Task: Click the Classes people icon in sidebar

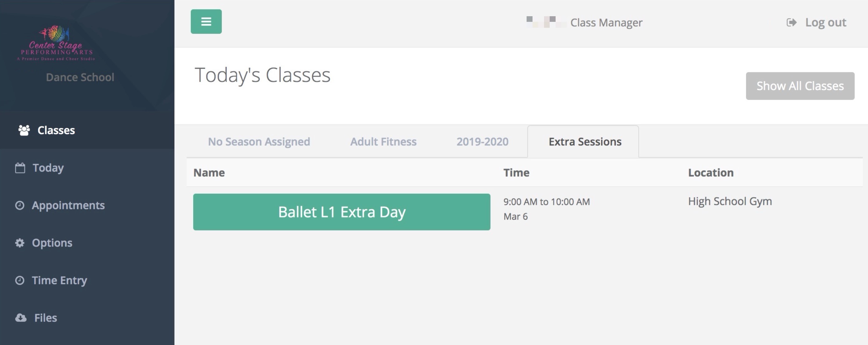Action: coord(24,130)
